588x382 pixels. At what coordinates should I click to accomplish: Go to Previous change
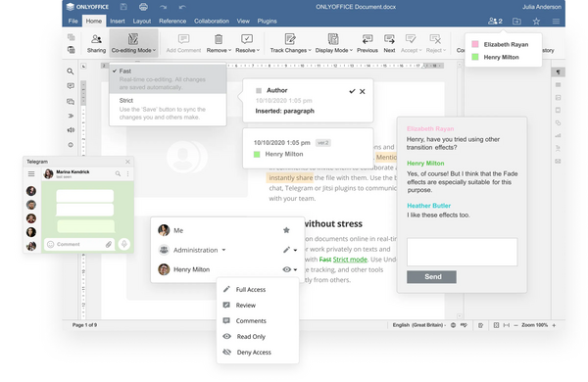tap(367, 43)
